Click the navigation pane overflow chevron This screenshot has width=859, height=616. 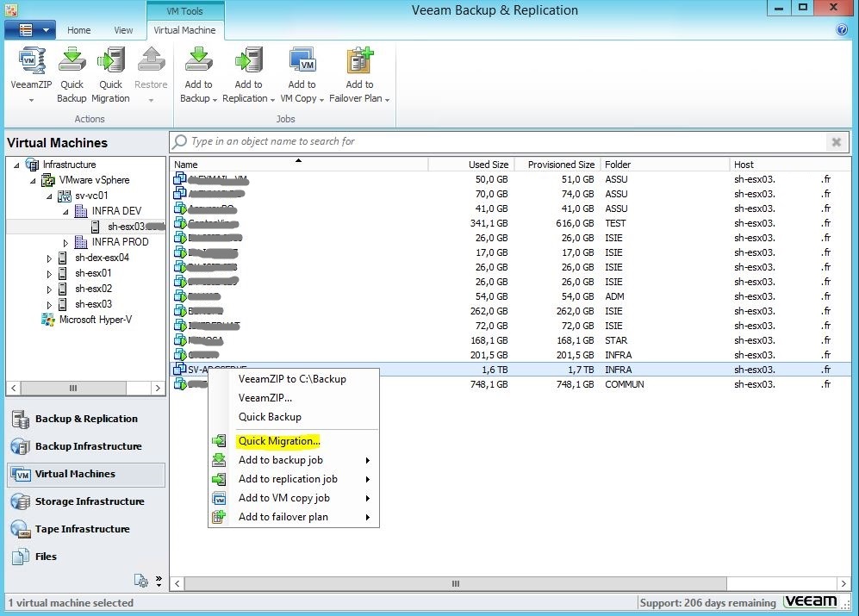tap(159, 581)
